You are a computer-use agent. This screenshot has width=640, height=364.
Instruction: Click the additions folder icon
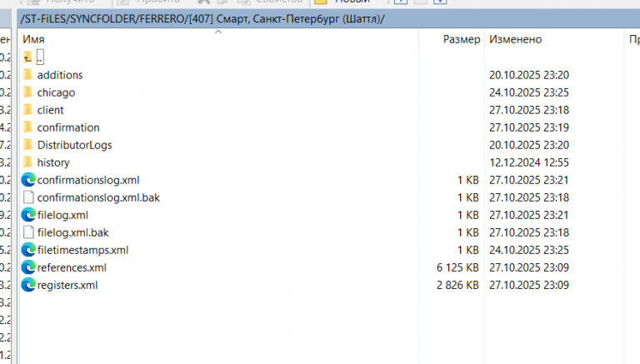(x=27, y=75)
